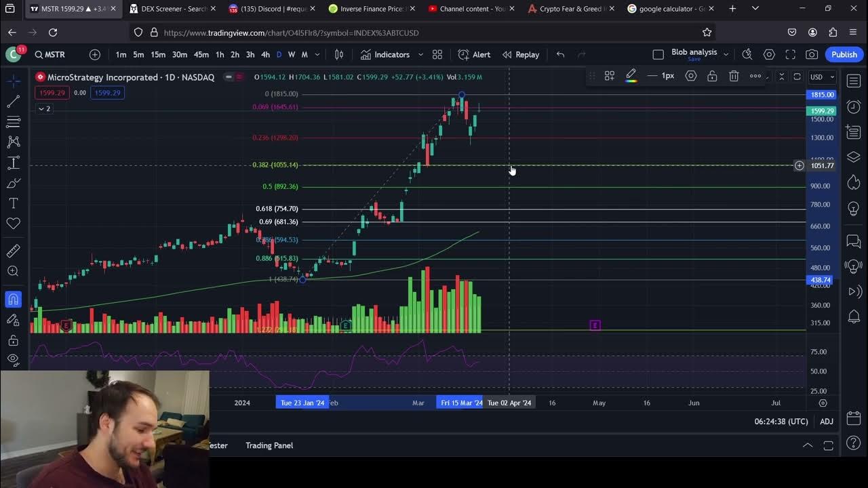
Task: Toggle magnet mode in left toolbar
Action: [13, 299]
